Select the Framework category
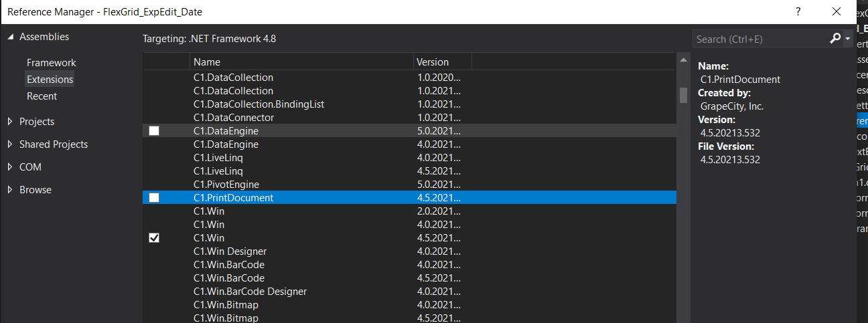 52,63
